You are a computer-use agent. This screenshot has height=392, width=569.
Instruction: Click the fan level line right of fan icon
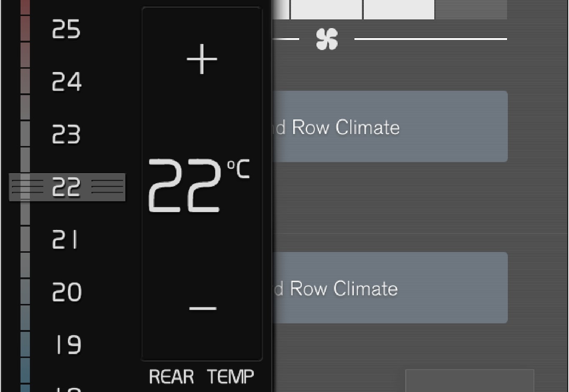(430, 39)
